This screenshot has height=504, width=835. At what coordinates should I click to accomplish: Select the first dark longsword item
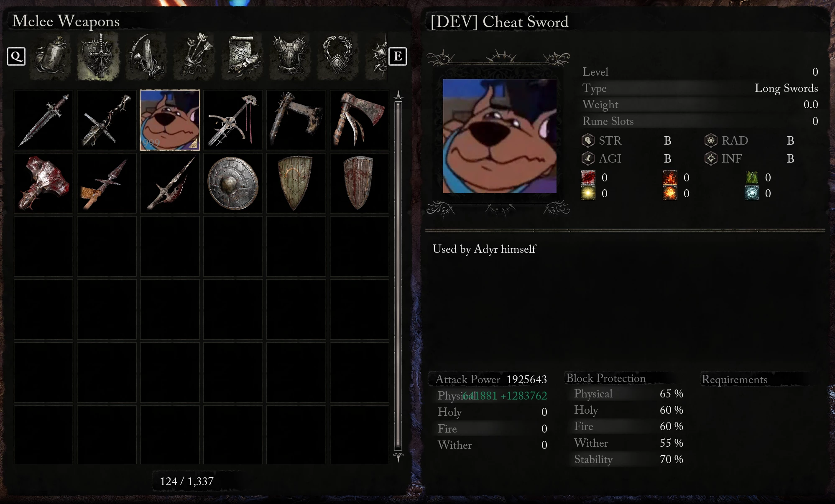point(43,120)
